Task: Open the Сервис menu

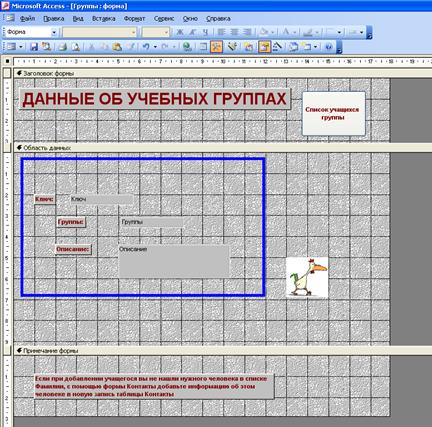Action: 164,19
